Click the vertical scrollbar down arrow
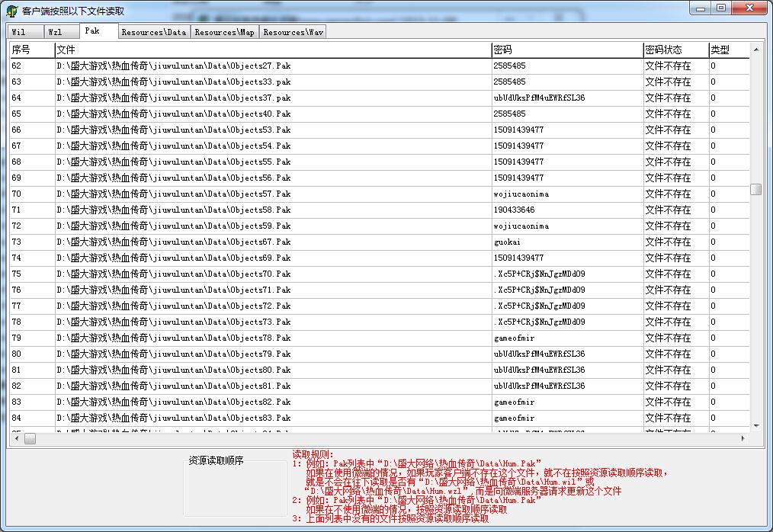The height and width of the screenshot is (532, 773). coord(755,425)
